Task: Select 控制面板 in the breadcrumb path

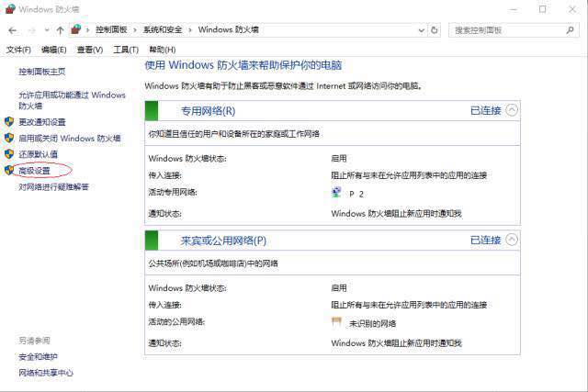Action: pos(111,29)
